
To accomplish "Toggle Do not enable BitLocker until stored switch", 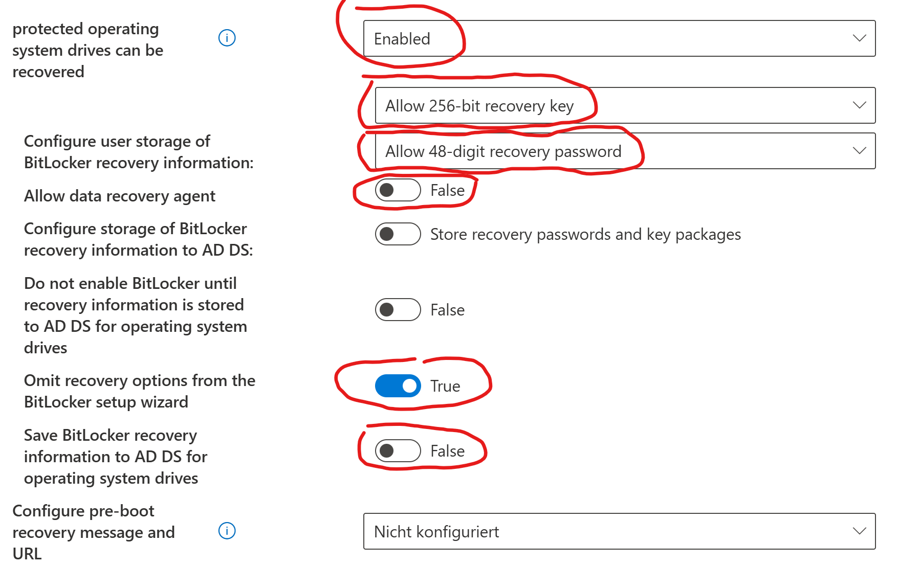I will click(398, 310).
